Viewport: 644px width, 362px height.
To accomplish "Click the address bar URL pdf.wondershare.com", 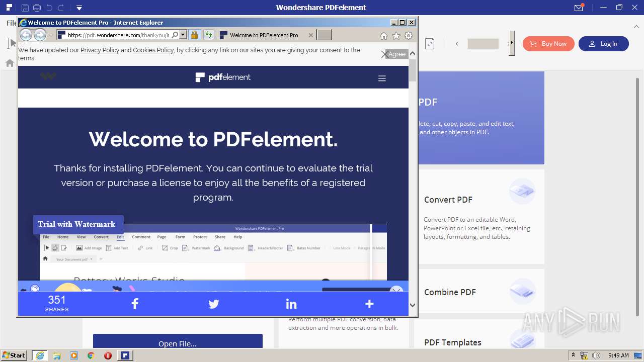I will coord(118,35).
